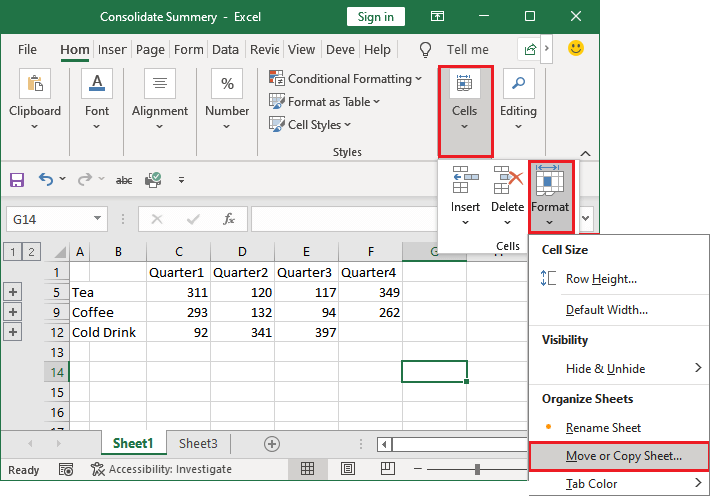This screenshot has width=710, height=496.
Task: Add a new sheet with plus icon
Action: coord(272,444)
